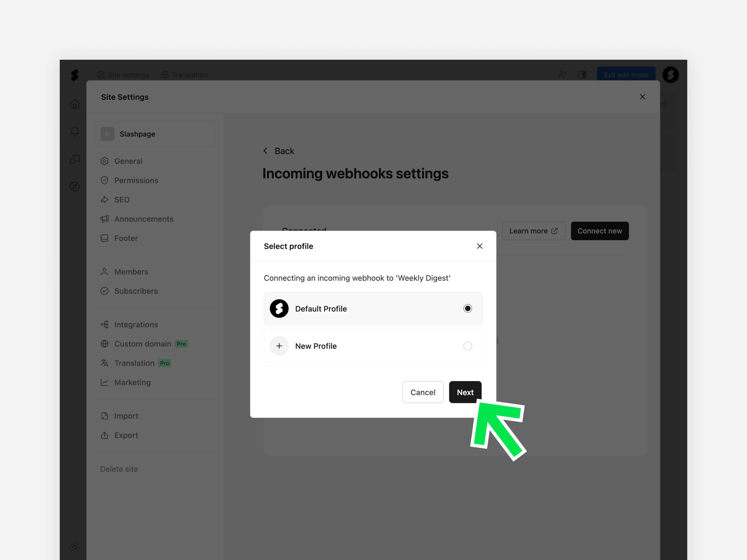Click the home icon in left rail
Screen dimensions: 747x560
tap(75, 104)
